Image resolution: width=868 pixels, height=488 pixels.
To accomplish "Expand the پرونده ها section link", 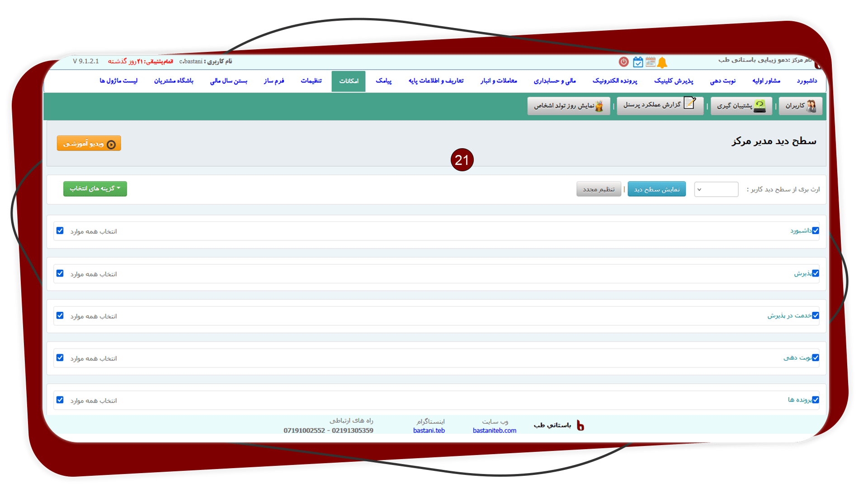I will tap(800, 400).
